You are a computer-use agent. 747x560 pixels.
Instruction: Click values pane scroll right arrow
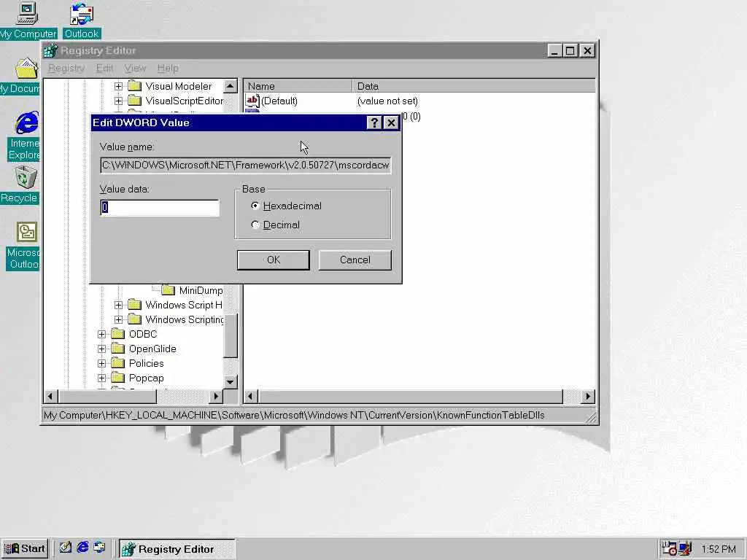588,396
